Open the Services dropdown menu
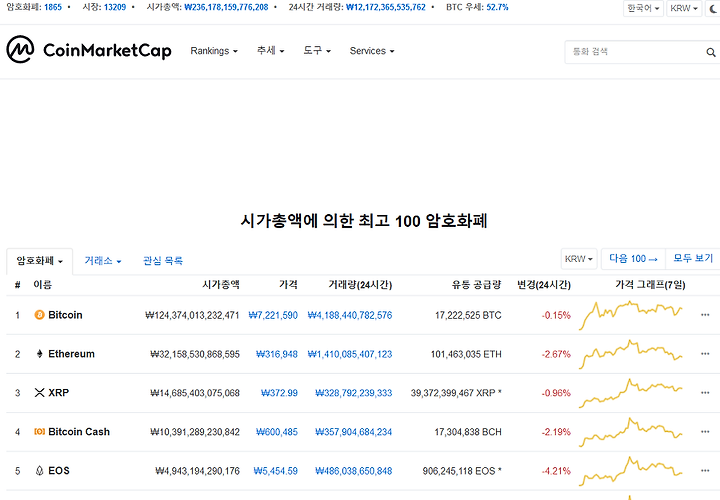The width and height of the screenshot is (720, 500). click(372, 51)
